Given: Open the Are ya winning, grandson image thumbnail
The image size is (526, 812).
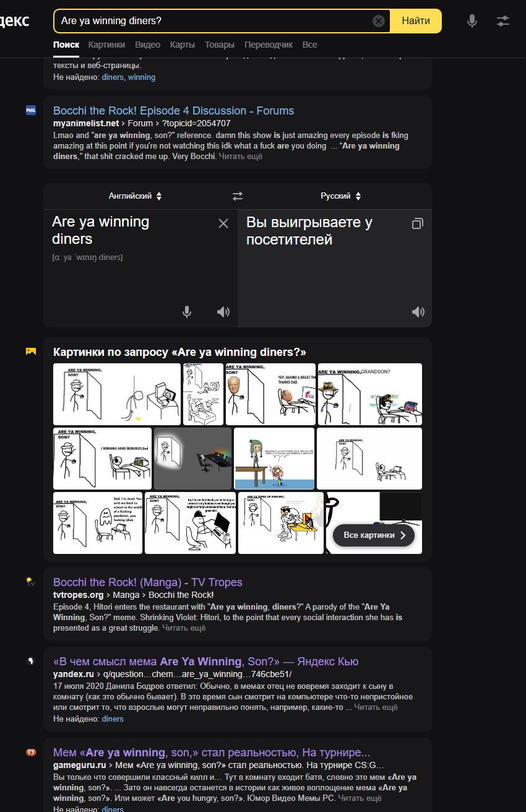Looking at the screenshot, I should [x=370, y=394].
